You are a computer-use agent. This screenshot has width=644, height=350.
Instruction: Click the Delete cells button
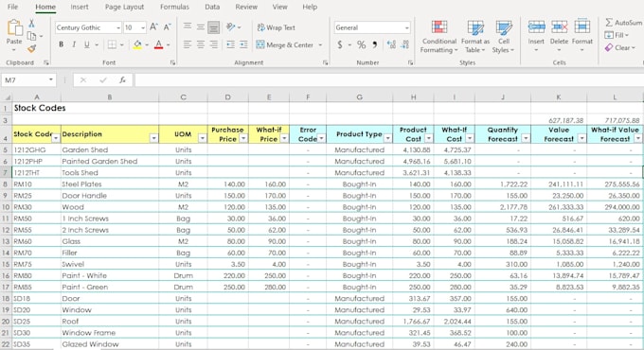pyautogui.click(x=559, y=35)
